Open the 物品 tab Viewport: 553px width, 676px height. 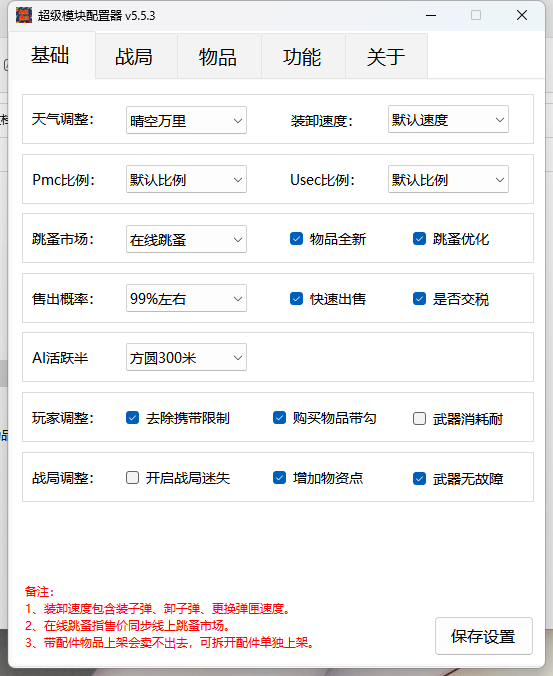(219, 56)
